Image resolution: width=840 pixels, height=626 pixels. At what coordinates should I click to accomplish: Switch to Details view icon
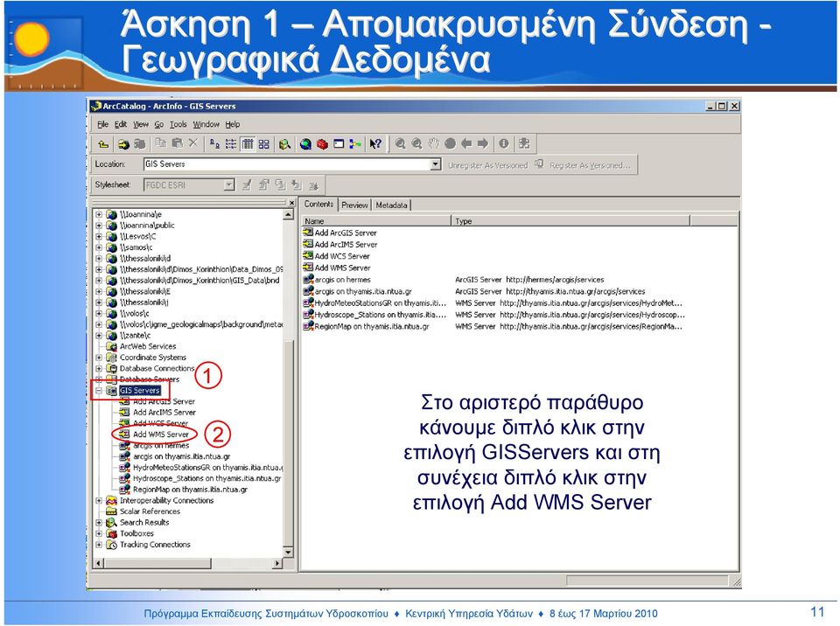(248, 143)
